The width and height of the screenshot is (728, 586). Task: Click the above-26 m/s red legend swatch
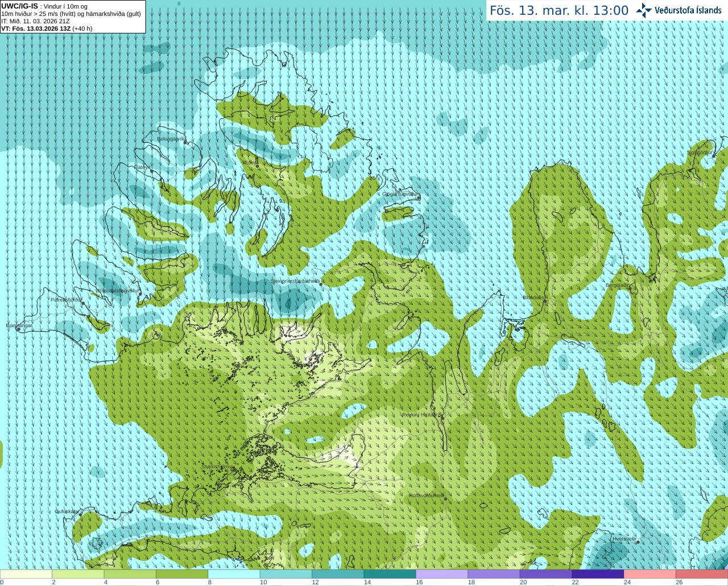[x=702, y=574]
